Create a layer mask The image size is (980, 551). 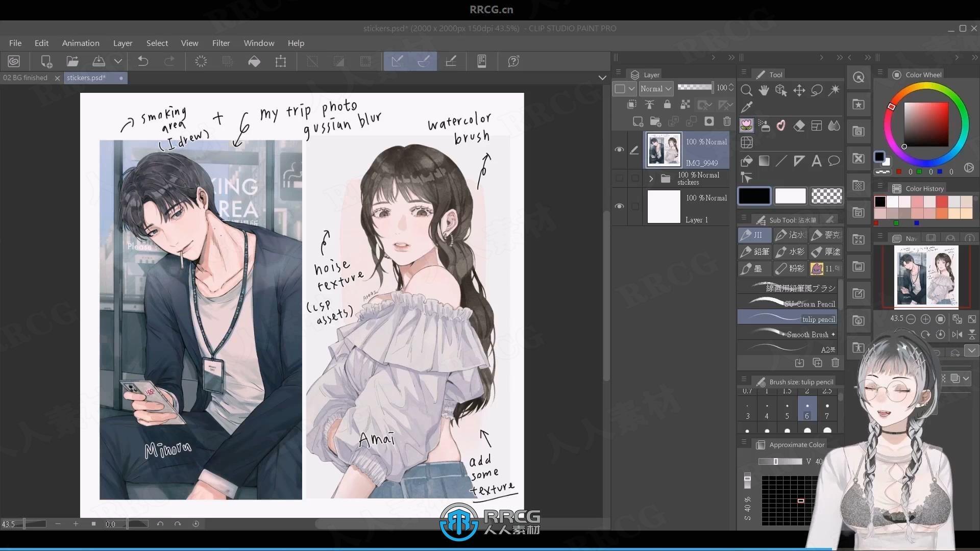pyautogui.click(x=709, y=121)
